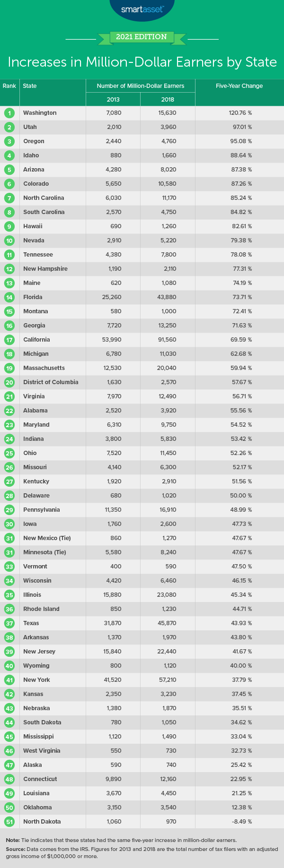Image resolution: width=284 pixels, height=868 pixels.
Task: Click the rank 51 badge for North Dakota
Action: 9,822
